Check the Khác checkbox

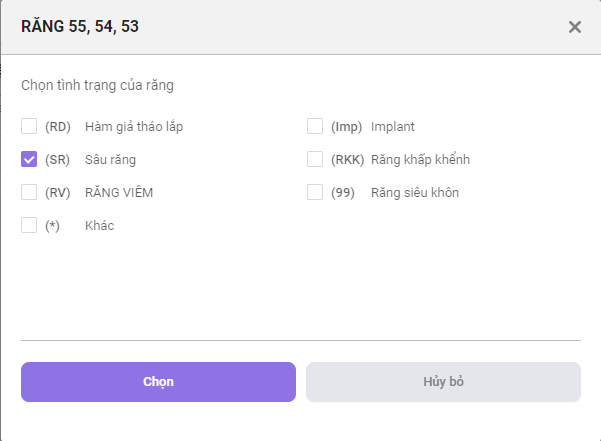pos(29,225)
